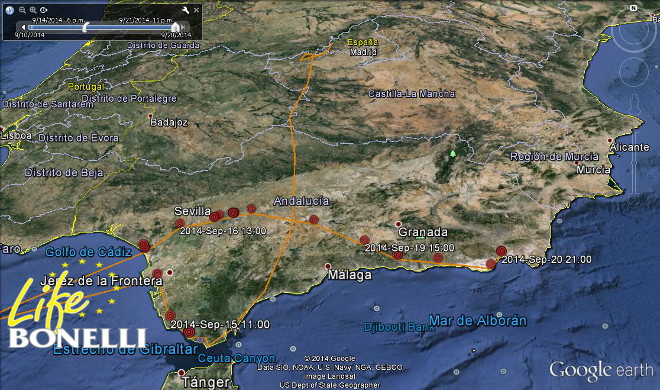This screenshot has width=660, height=390.
Task: Open time slider options with the wrench icon
Action: tap(185, 10)
